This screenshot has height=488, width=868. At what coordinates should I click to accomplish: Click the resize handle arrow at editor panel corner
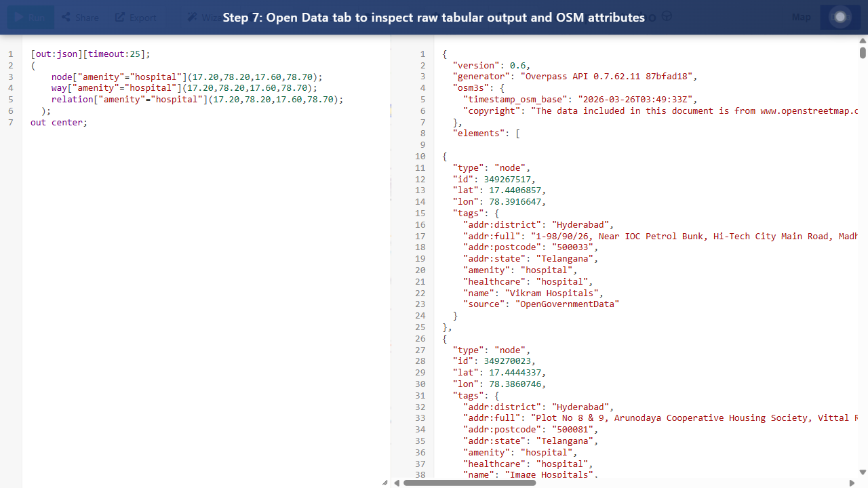coord(384,483)
